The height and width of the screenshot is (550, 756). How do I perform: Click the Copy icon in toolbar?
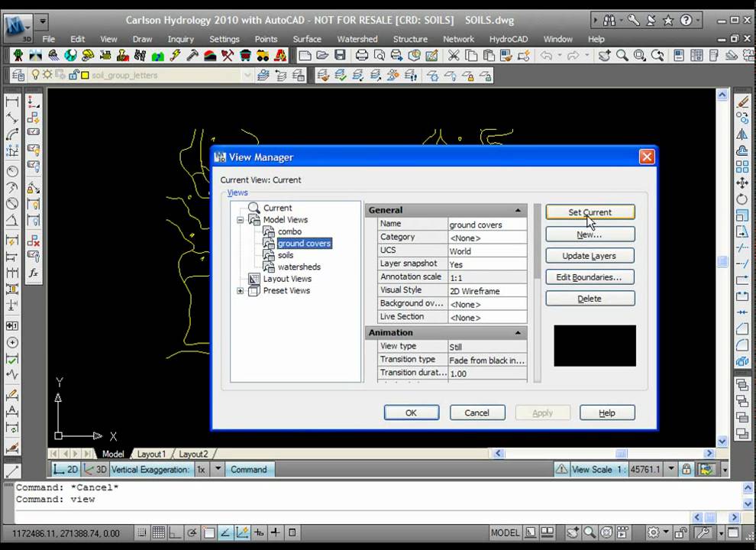[x=470, y=56]
